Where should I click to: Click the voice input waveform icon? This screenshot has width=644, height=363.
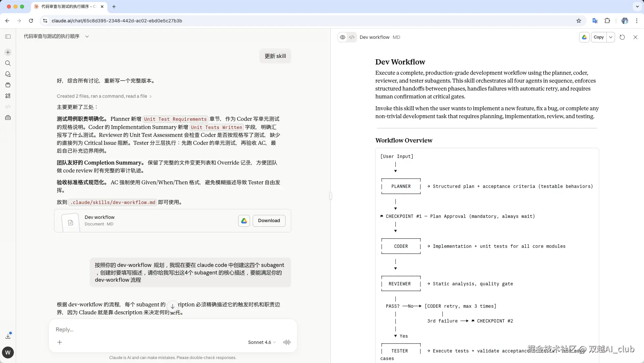coord(287,342)
